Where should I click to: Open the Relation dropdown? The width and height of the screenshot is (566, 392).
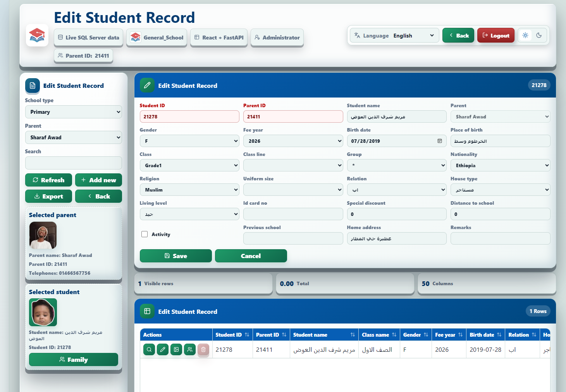pos(397,190)
